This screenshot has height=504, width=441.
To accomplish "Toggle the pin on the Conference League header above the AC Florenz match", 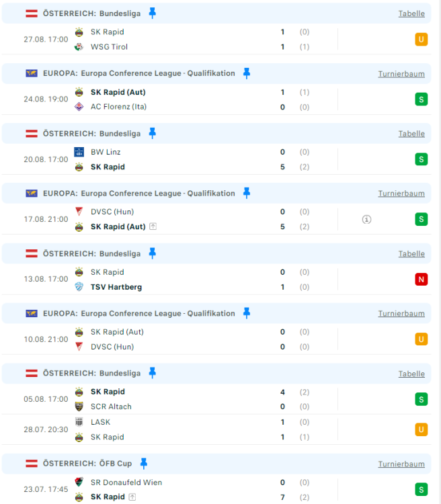I will click(x=247, y=73).
